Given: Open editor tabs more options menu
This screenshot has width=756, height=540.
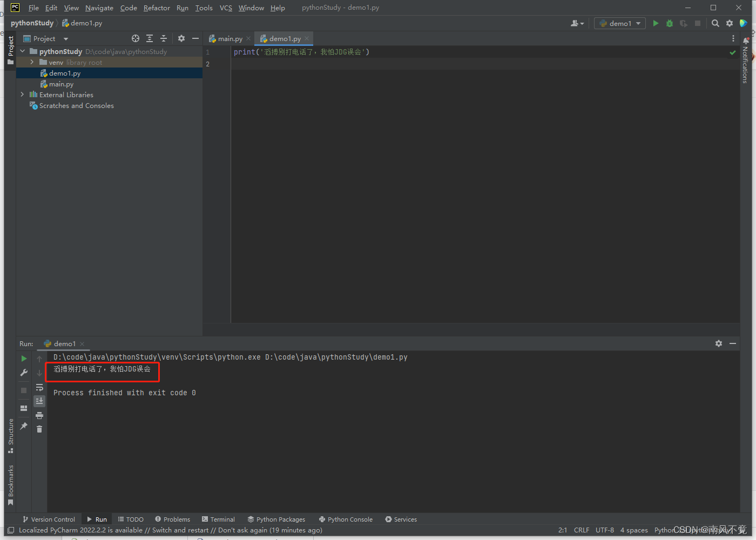Looking at the screenshot, I should [x=733, y=38].
